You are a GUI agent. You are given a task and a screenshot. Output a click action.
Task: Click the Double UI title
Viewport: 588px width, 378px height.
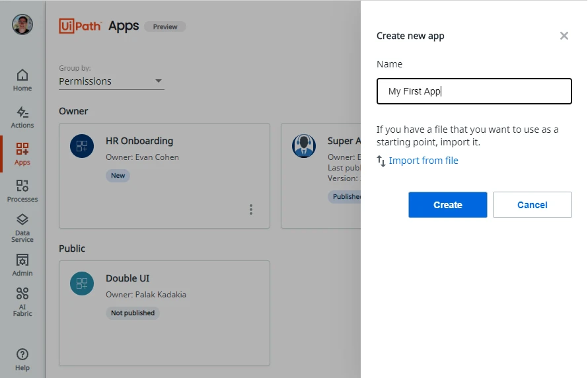pos(128,278)
